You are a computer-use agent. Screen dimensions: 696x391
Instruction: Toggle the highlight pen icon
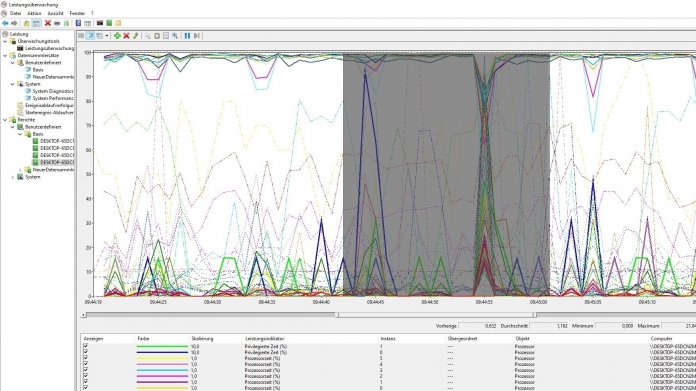(x=135, y=36)
